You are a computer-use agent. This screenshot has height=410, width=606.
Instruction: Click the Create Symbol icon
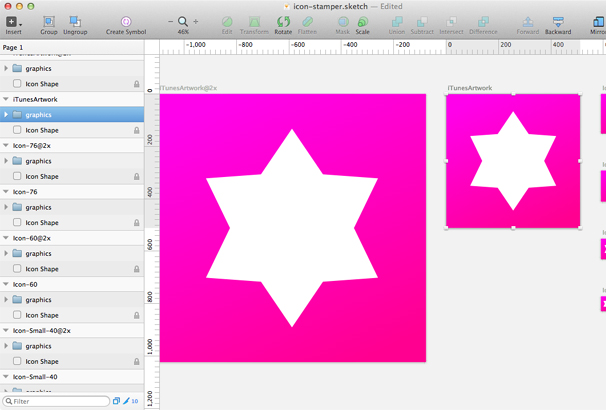click(126, 22)
